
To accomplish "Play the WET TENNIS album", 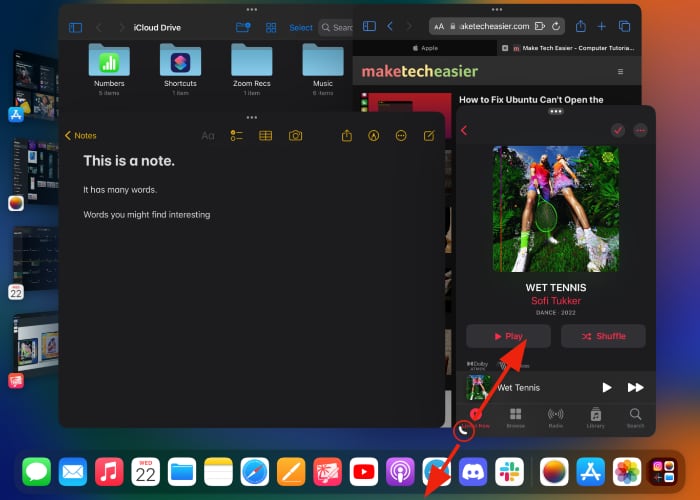I will tap(508, 336).
